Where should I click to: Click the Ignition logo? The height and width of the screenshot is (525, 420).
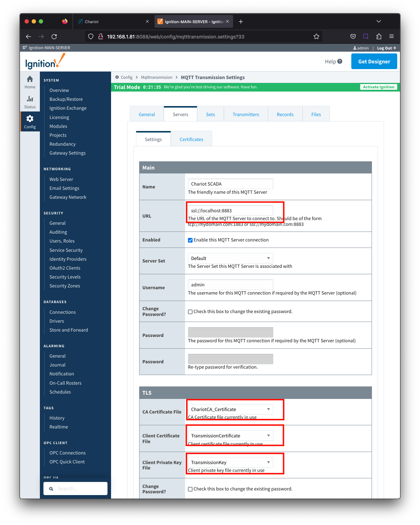(45, 61)
